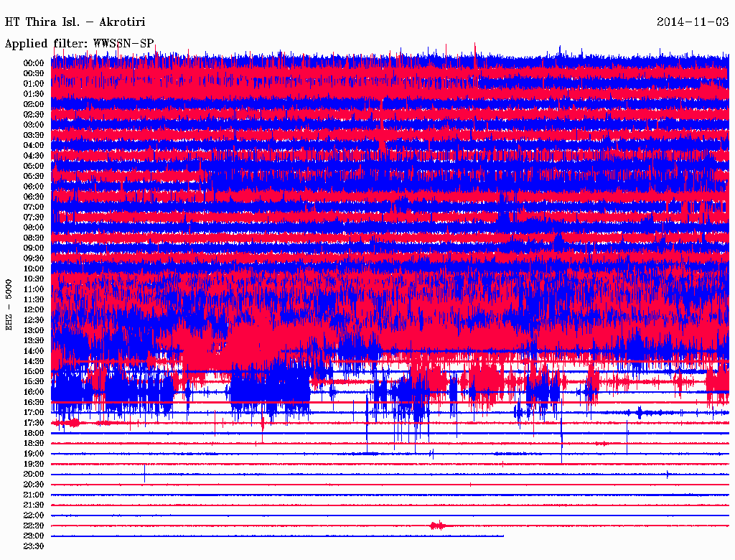This screenshot has height=560, width=735.
Task: Click the 06:30 time label
Action: [x=34, y=197]
